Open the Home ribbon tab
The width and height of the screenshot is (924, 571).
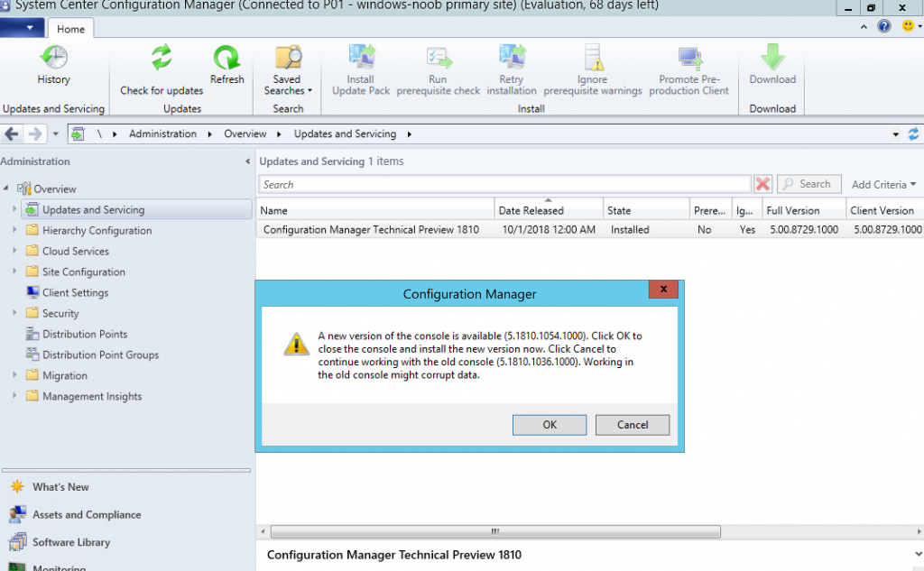tap(70, 29)
